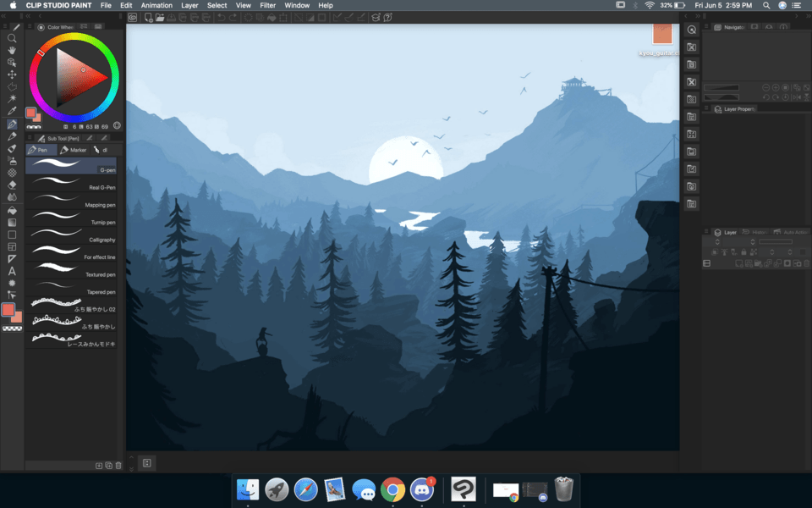Toggle the transparent color swatch
812x508 pixels.
(x=12, y=329)
